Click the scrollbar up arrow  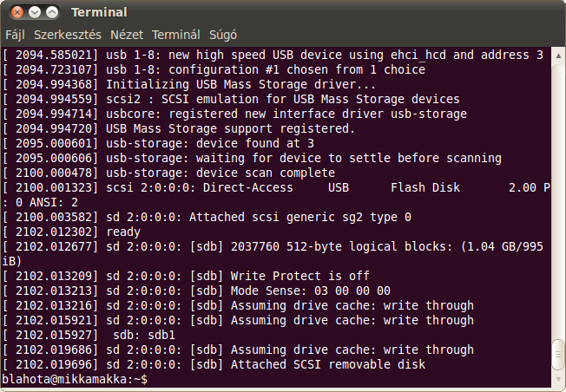[x=558, y=56]
